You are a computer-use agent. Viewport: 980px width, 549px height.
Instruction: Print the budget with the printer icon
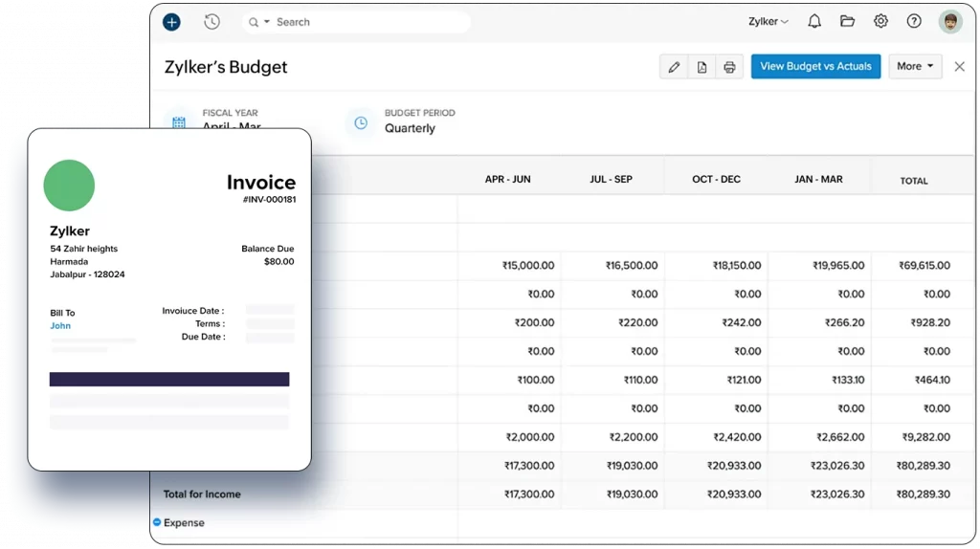pyautogui.click(x=729, y=67)
